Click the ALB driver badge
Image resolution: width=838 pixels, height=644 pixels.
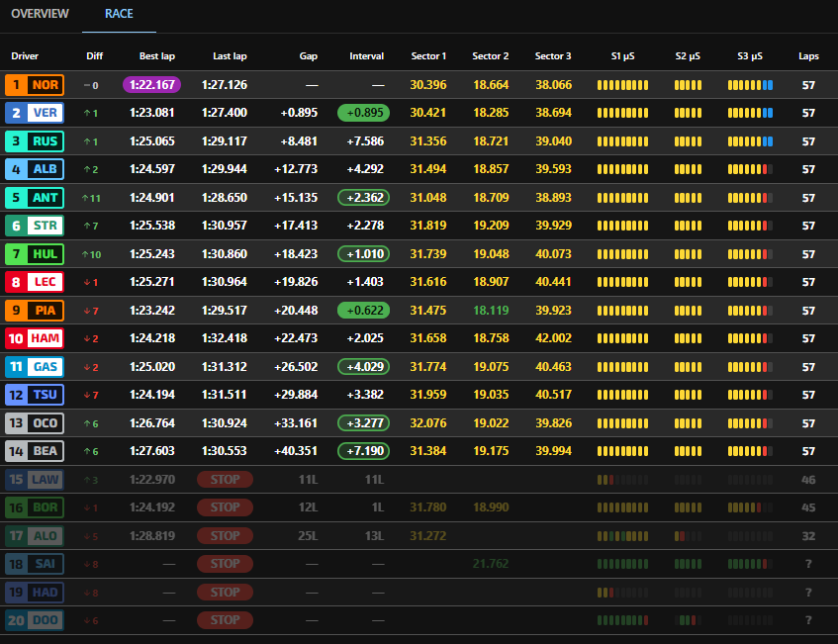coord(35,169)
